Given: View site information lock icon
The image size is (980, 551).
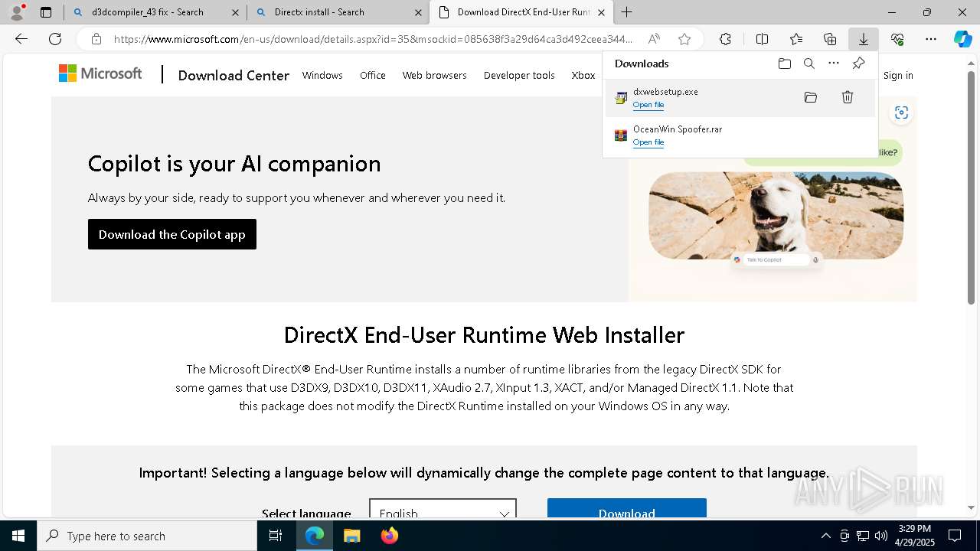Looking at the screenshot, I should point(96,39).
